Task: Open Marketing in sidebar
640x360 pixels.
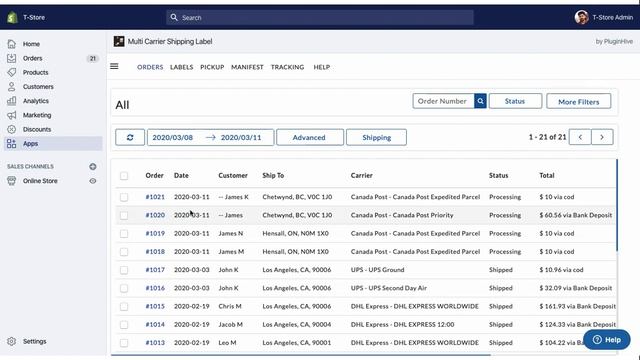Action: point(37,115)
